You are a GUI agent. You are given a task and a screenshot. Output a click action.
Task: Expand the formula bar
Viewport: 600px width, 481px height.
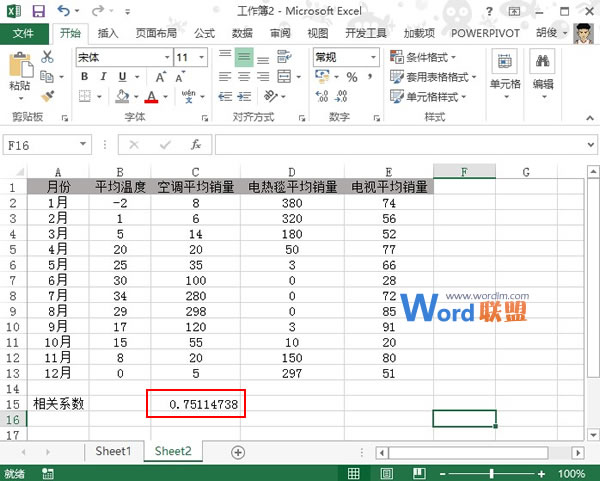[591, 145]
